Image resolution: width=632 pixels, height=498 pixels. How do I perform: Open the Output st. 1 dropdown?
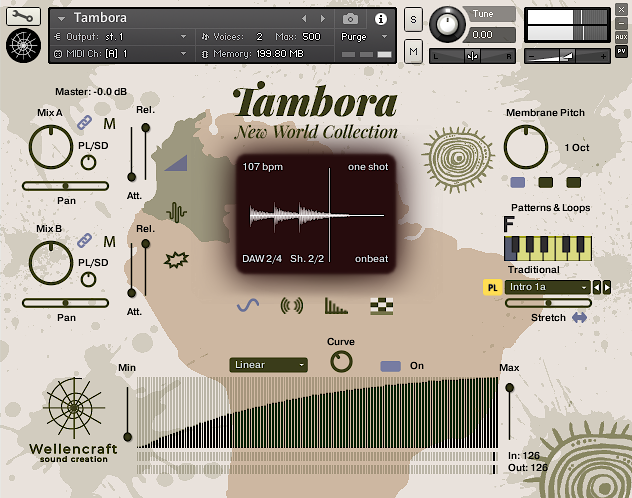121,37
